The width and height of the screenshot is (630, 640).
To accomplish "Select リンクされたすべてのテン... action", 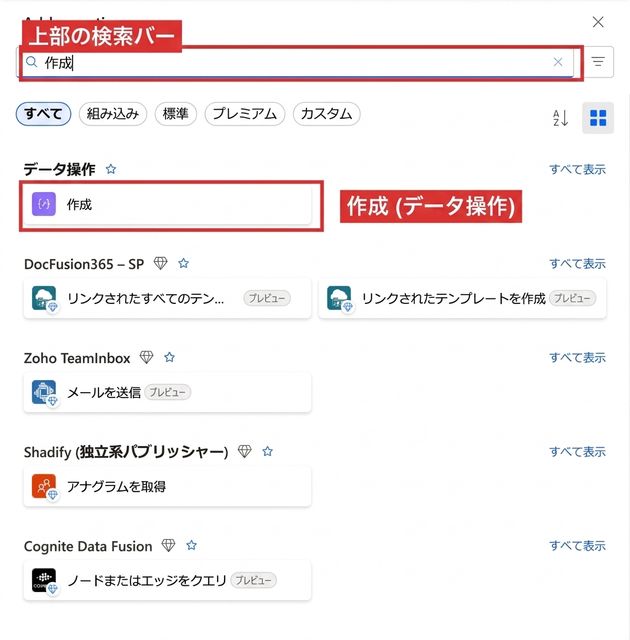I will [x=167, y=298].
